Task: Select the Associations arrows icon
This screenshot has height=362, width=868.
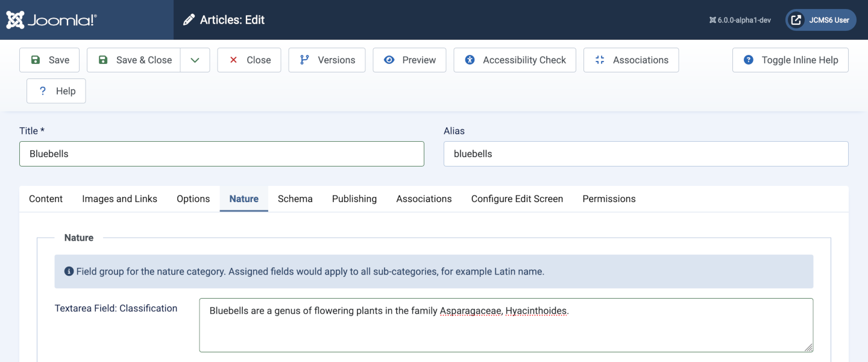Action: point(599,60)
